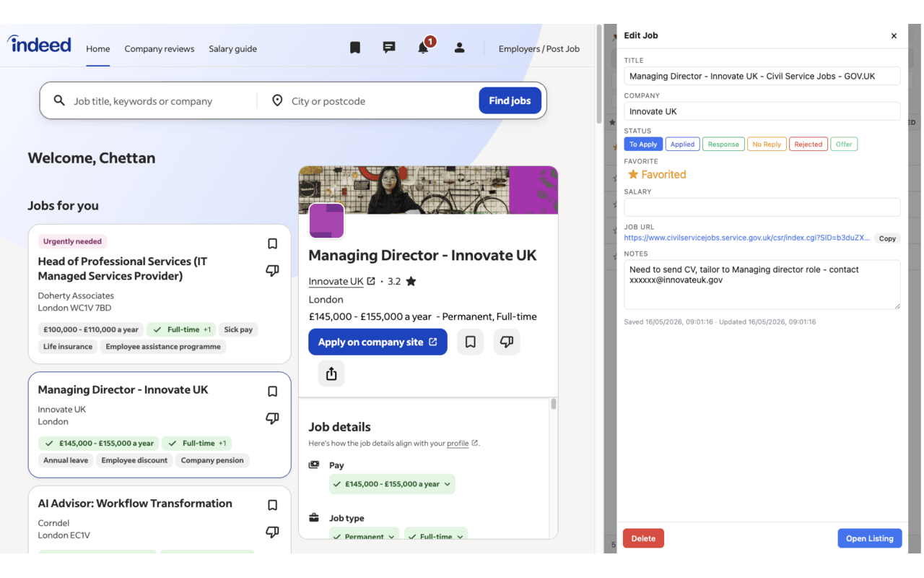Open the Indeed logo homepage

tap(39, 44)
